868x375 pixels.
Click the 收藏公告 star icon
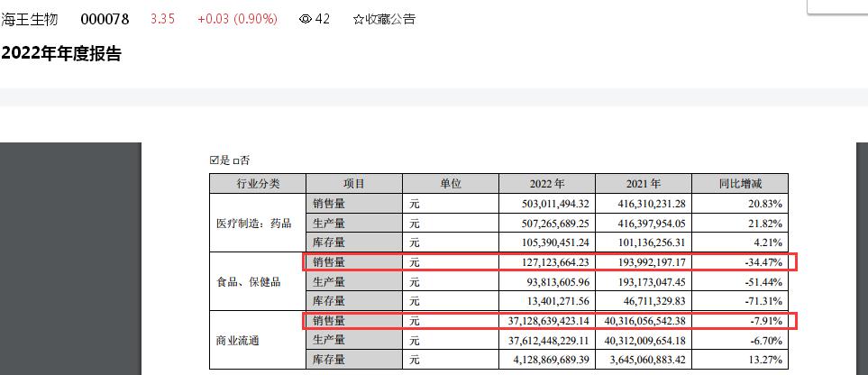click(x=358, y=20)
